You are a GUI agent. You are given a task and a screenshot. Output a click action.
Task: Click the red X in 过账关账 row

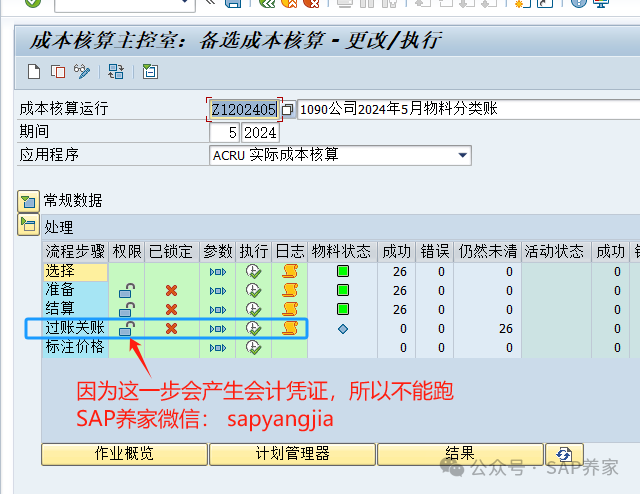[x=171, y=329]
